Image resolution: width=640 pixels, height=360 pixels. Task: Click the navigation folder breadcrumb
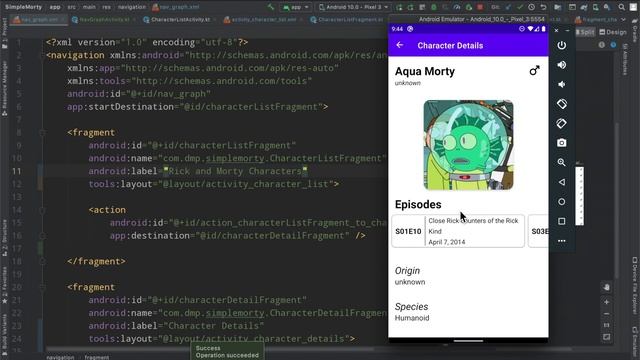click(131, 7)
